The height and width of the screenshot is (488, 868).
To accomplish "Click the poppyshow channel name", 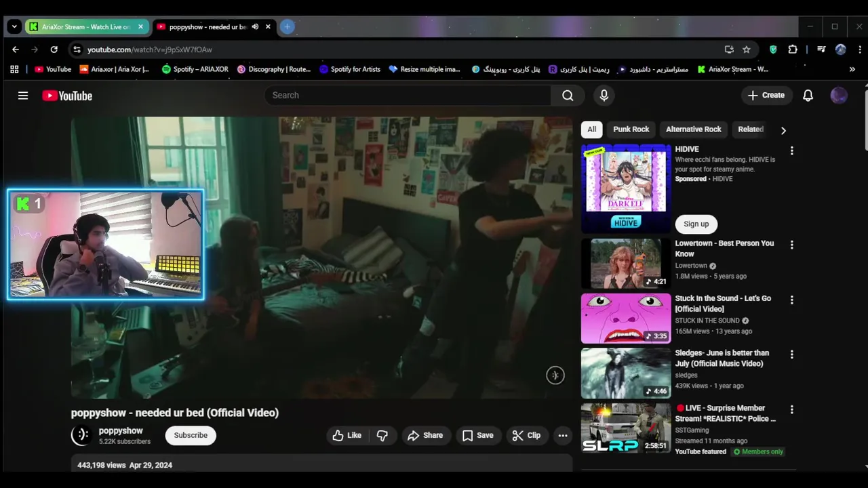I will tap(121, 430).
